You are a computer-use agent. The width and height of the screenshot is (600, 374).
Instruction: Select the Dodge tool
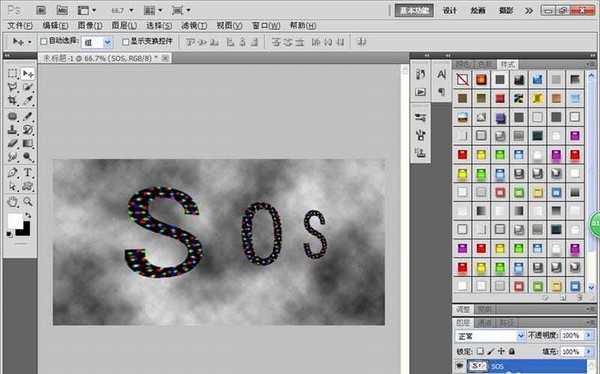[x=28, y=157]
